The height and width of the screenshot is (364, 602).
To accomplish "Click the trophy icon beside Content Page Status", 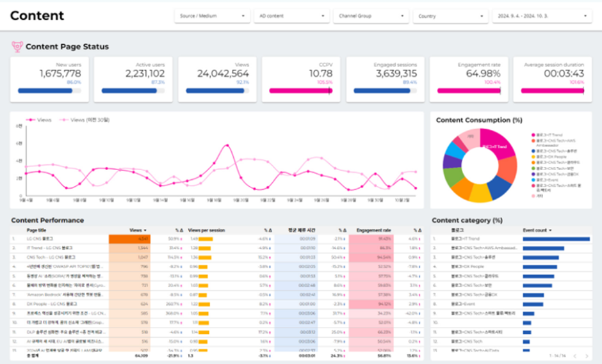I will [x=17, y=47].
